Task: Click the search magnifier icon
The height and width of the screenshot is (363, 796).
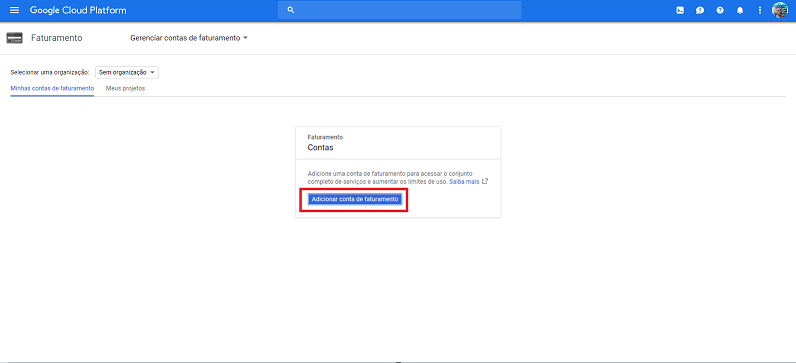Action: (291, 10)
